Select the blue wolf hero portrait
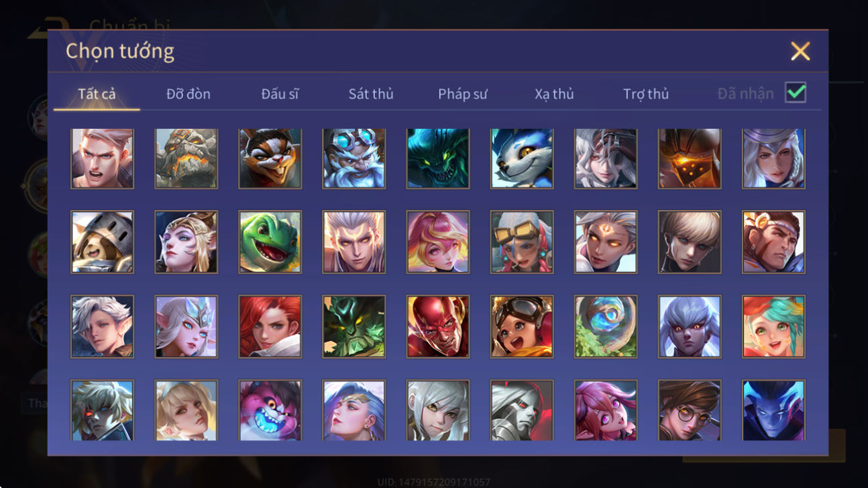 (522, 158)
